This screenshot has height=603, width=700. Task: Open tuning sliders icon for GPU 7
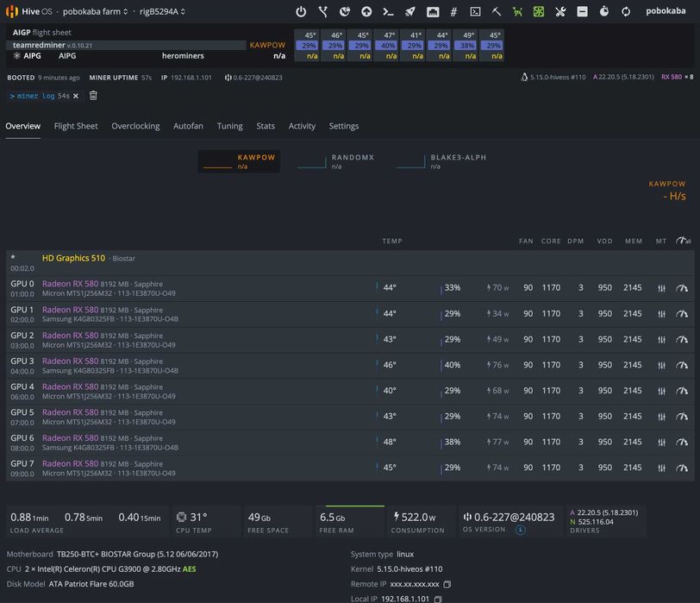click(x=661, y=468)
